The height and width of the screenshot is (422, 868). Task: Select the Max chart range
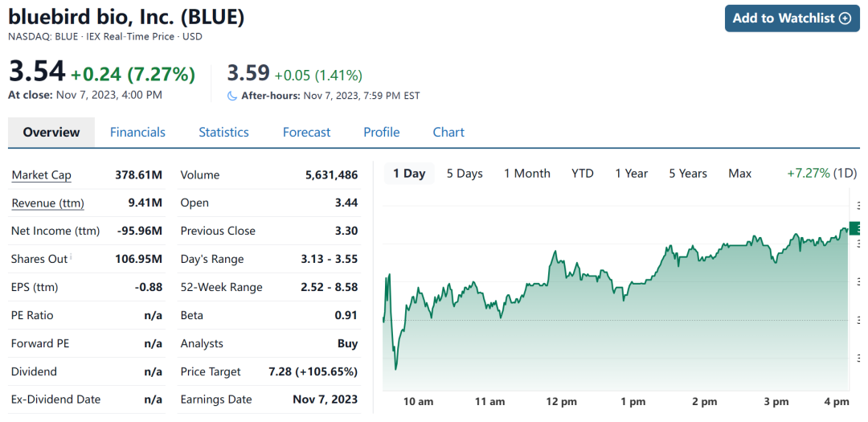pyautogui.click(x=739, y=174)
